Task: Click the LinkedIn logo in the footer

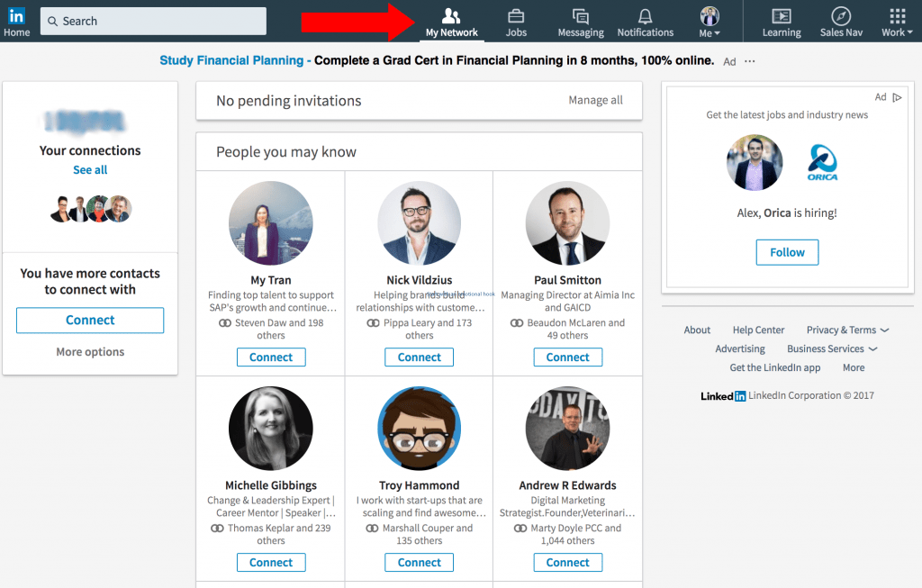Action: tap(723, 395)
